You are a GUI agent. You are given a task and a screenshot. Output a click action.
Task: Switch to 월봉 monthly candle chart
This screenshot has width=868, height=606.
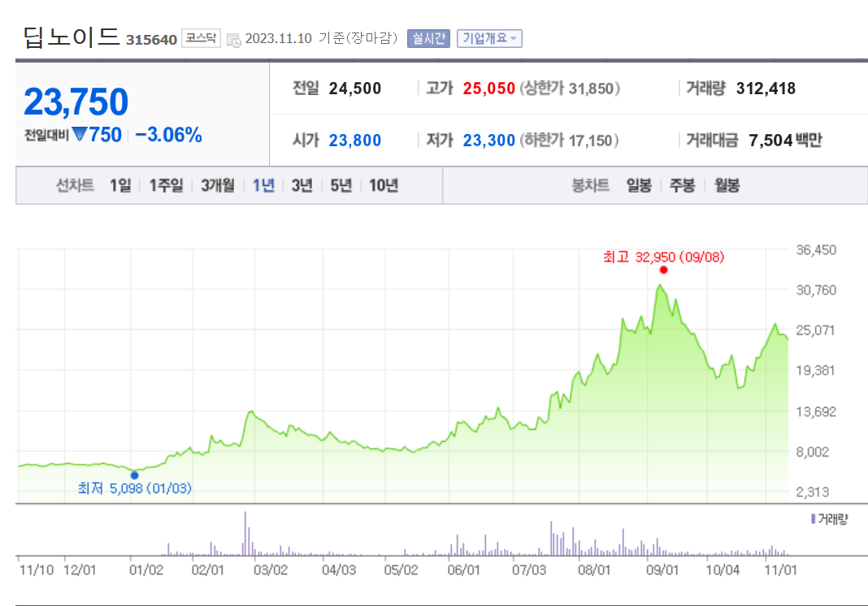pyautogui.click(x=727, y=185)
